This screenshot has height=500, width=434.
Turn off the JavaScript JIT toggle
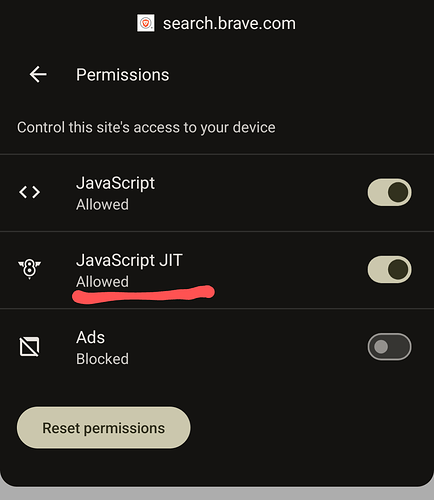pos(389,269)
